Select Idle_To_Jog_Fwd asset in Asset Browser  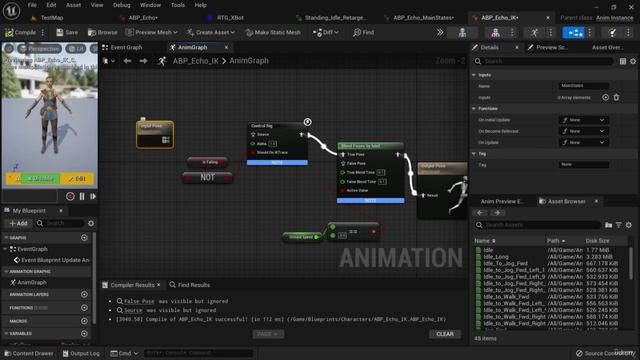click(505, 263)
